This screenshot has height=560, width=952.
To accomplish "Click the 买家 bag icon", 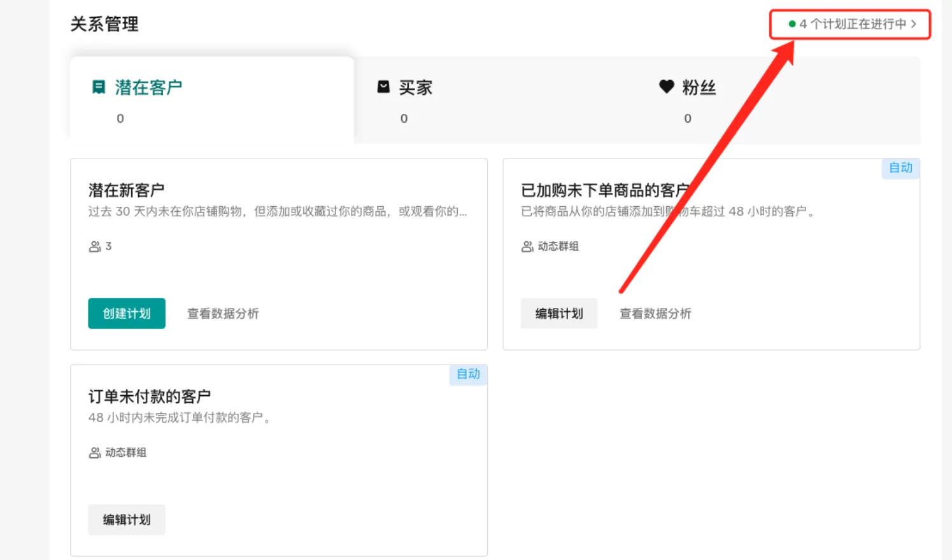I will coord(383,87).
